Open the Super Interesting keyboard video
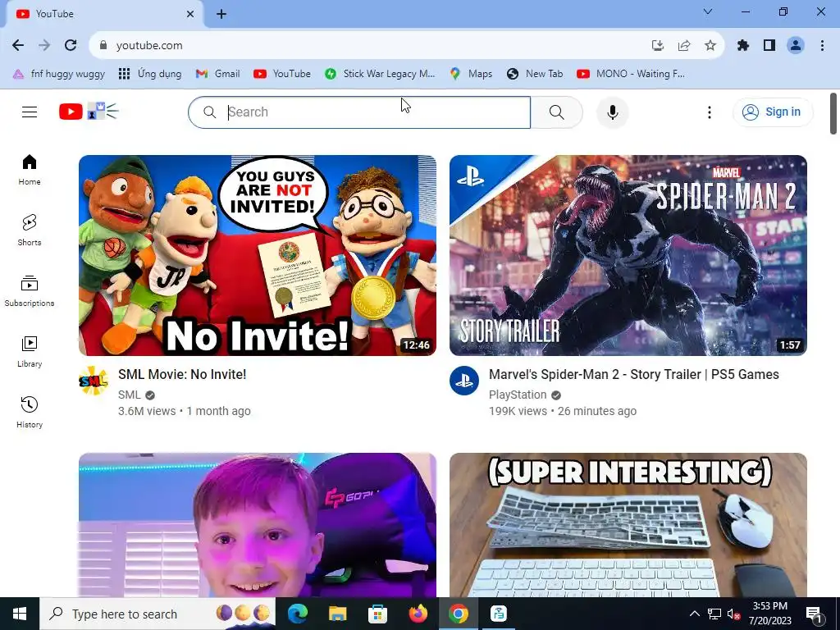The width and height of the screenshot is (840, 630). coord(628,525)
